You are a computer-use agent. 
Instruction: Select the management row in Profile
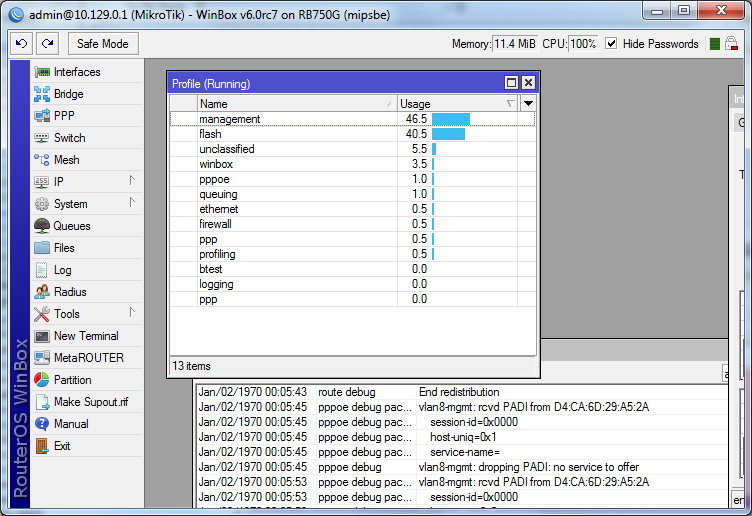pos(352,119)
